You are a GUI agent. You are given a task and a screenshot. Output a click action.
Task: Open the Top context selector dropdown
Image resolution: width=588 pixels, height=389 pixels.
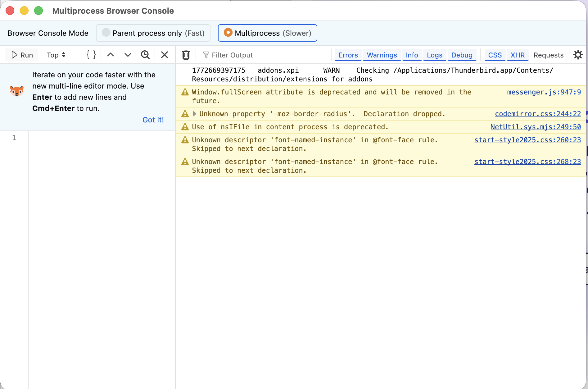(56, 55)
